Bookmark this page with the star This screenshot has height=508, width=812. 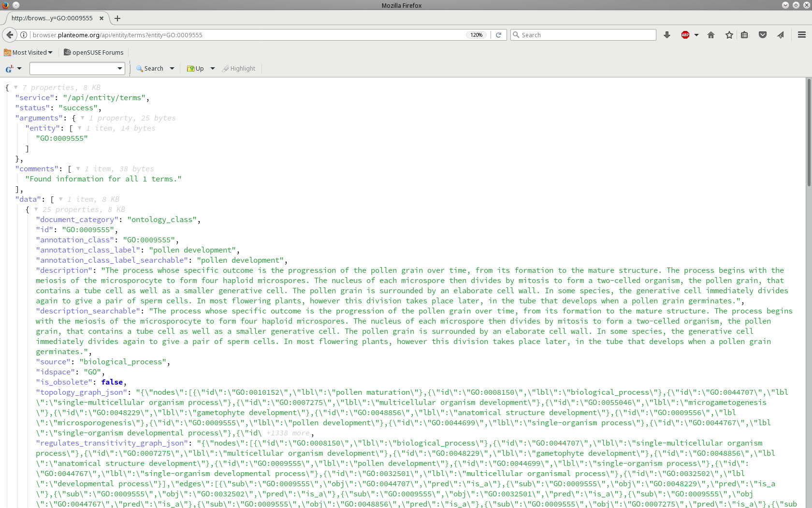pyautogui.click(x=729, y=35)
